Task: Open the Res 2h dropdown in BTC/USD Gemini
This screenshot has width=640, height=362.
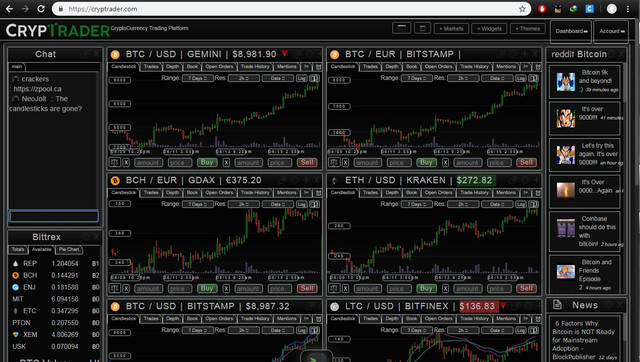Action: (x=243, y=78)
